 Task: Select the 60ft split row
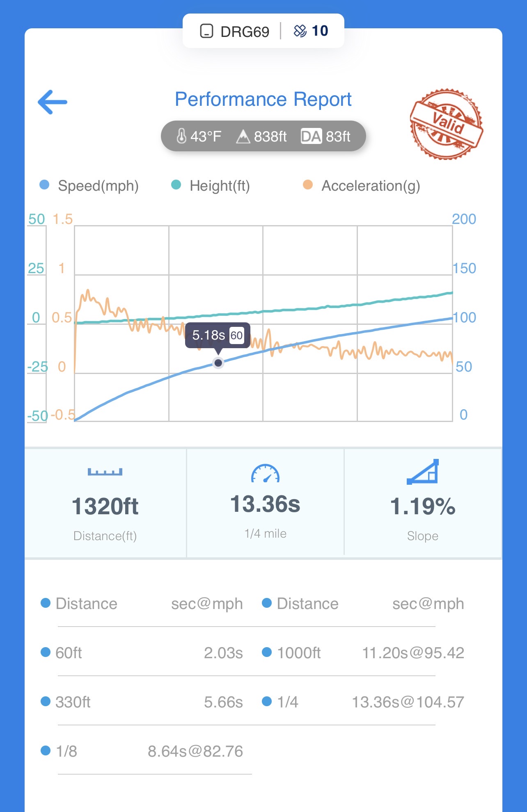pos(142,652)
